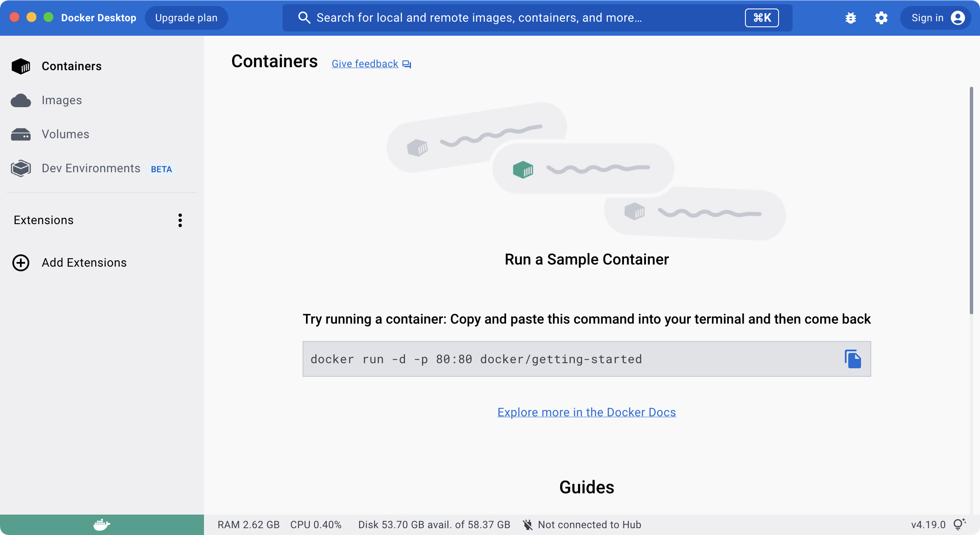
Task: Click the Give feedback chat icon
Action: point(407,64)
